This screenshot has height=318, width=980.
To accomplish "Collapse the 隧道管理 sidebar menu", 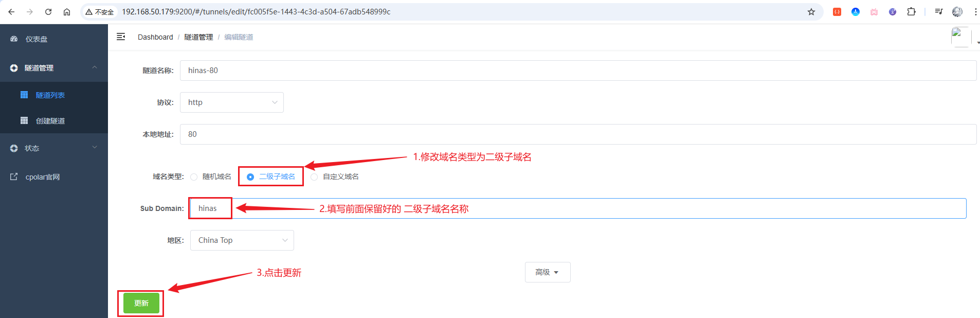I will coord(54,67).
